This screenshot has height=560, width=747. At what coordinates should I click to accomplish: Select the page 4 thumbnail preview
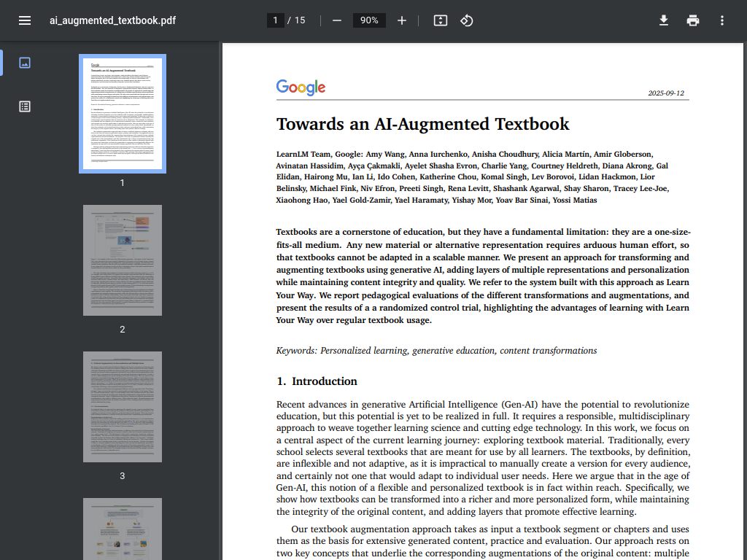click(123, 529)
